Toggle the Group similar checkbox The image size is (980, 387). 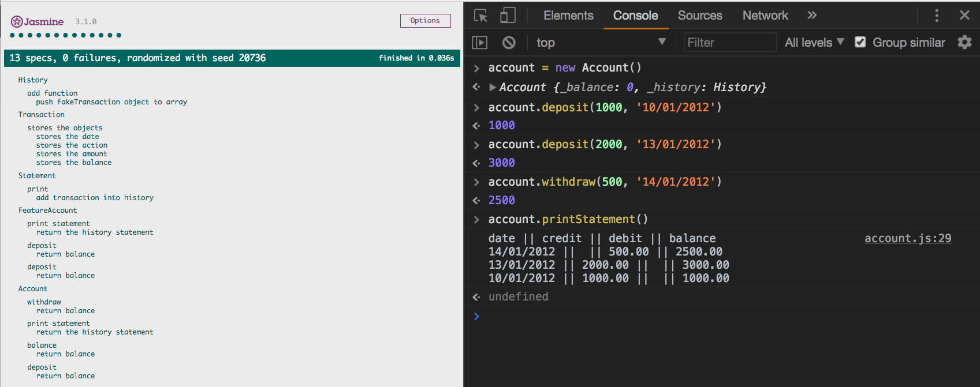(x=860, y=42)
